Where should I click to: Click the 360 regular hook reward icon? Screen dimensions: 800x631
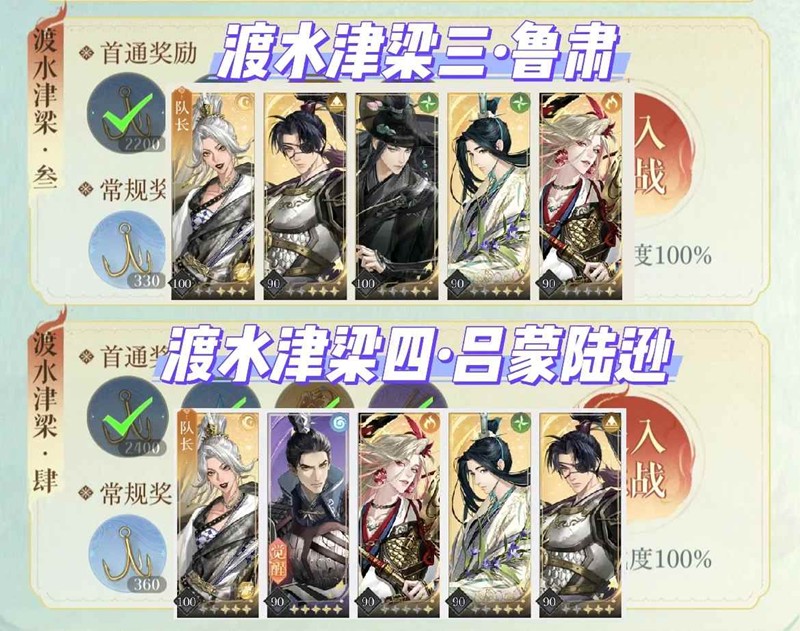click(127, 554)
